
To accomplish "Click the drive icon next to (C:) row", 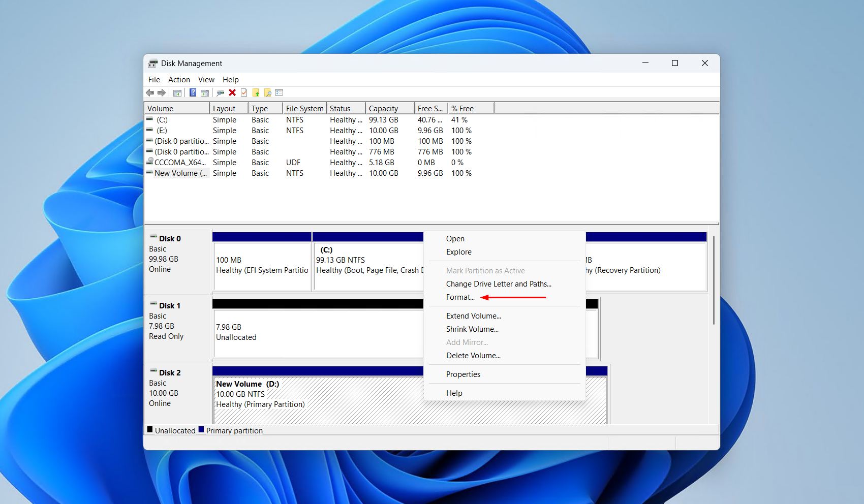I will coord(149,119).
